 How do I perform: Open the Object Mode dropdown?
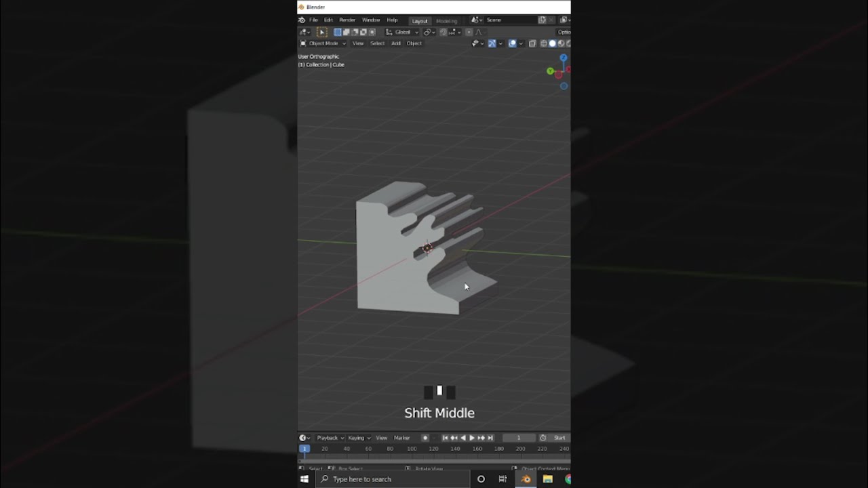323,43
